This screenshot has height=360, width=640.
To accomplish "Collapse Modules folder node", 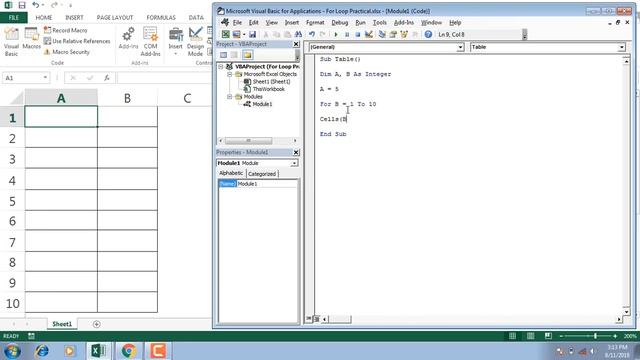I will [x=229, y=97].
